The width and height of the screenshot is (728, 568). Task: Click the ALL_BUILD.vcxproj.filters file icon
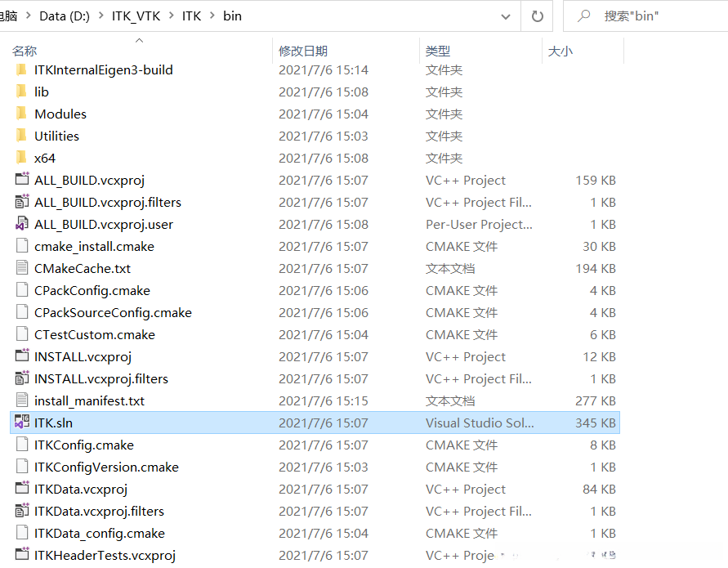coord(22,202)
